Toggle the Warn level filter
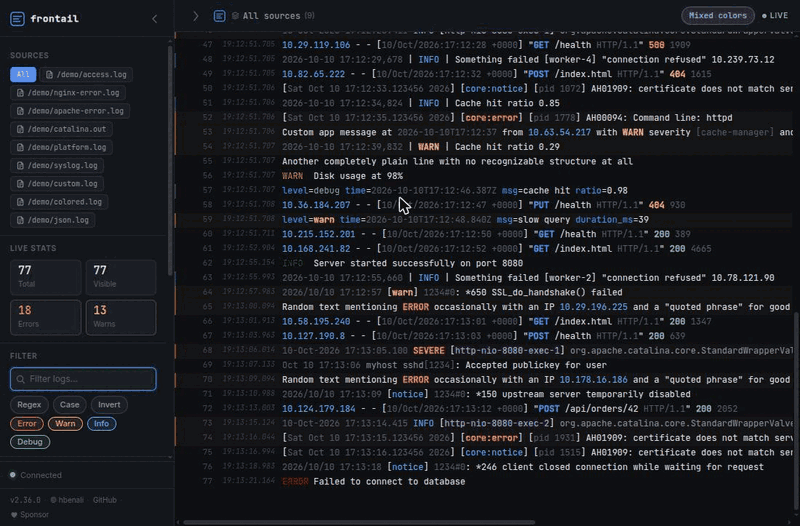 pos(65,423)
